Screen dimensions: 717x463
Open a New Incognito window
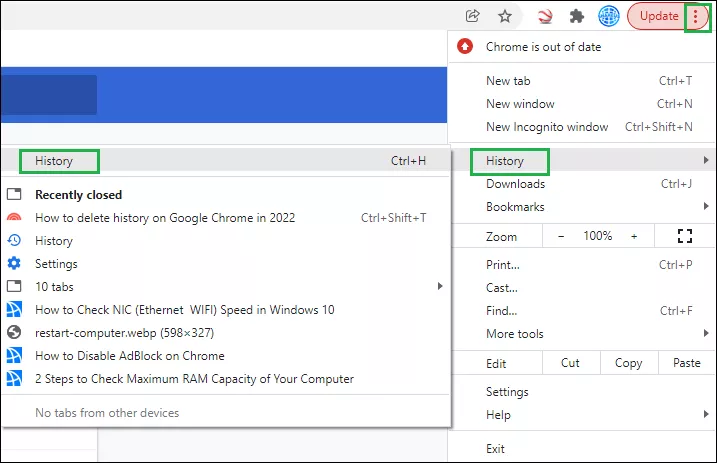582,127
